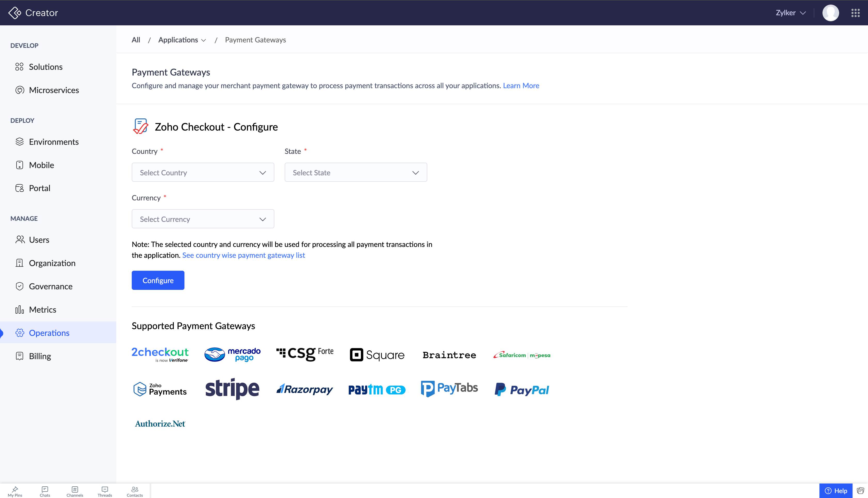This screenshot has height=498, width=868.
Task: Open My Pins in bottom bar
Action: (x=15, y=491)
